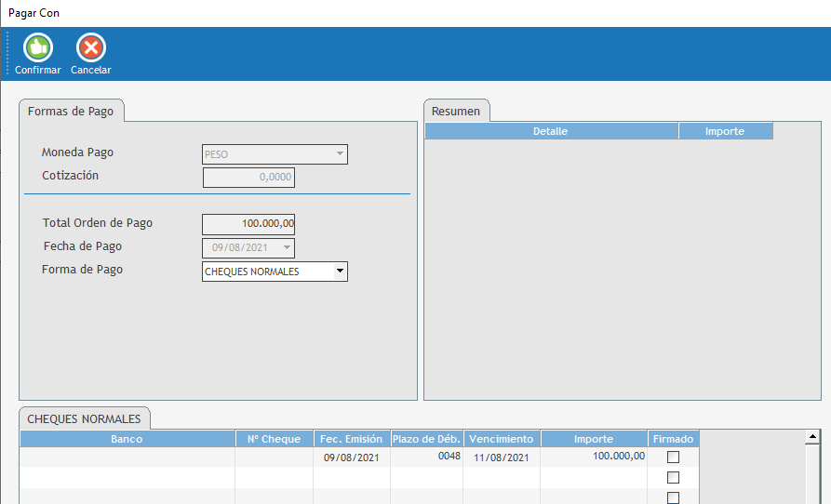Select the CHEQUES NORMALES tab

(84, 419)
